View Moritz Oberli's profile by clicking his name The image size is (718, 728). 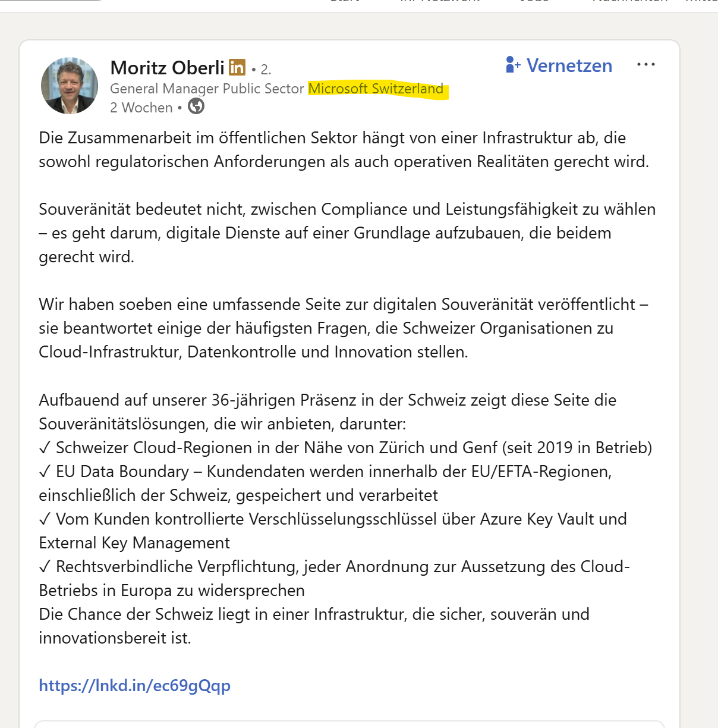[168, 67]
